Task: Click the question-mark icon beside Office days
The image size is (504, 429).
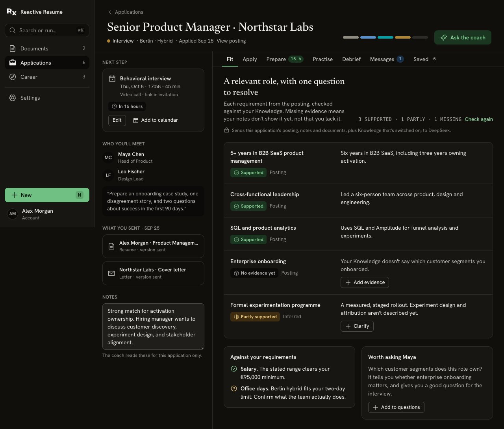Action: (x=234, y=388)
